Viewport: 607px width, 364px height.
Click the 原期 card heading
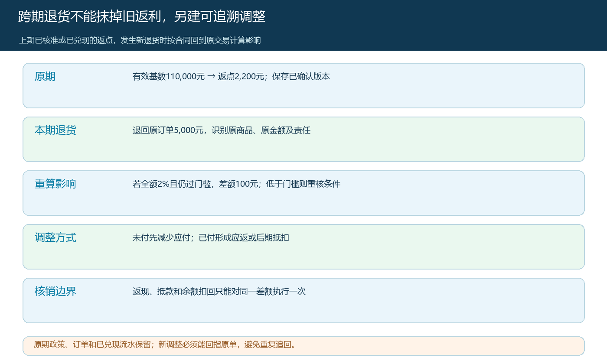pos(45,77)
